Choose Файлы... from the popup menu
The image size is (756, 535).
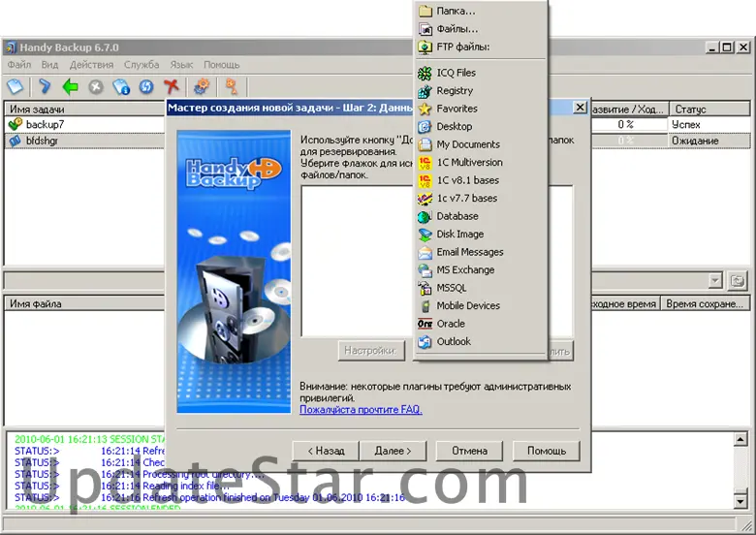[481, 29]
